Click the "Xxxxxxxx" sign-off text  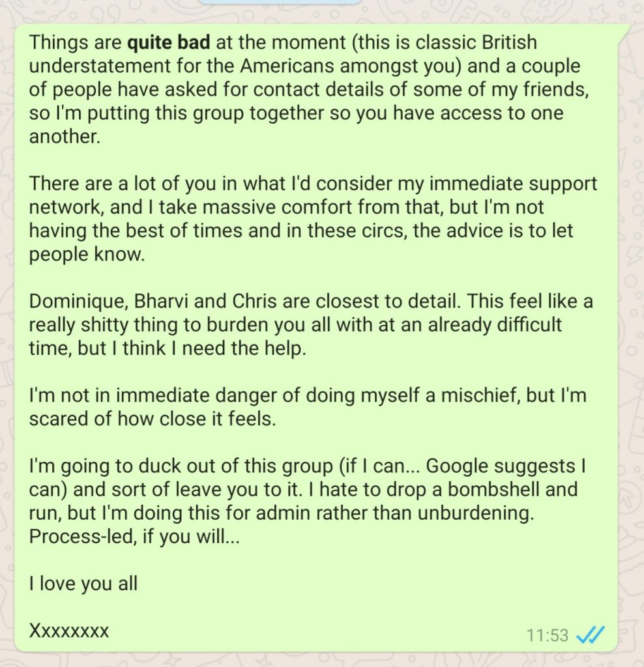click(x=69, y=630)
